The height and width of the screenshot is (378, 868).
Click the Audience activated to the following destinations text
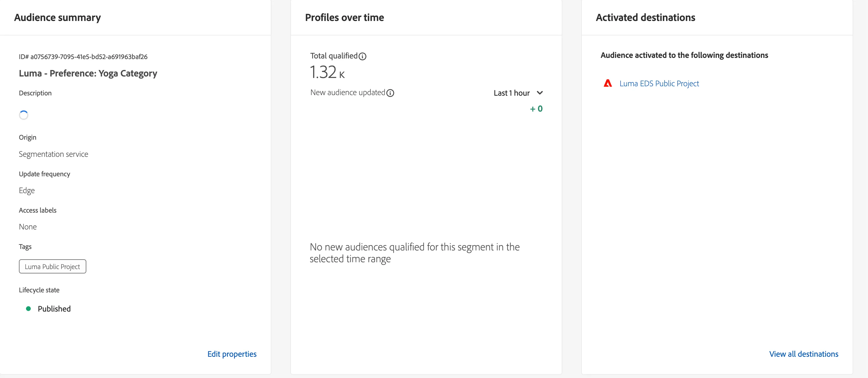tap(684, 55)
